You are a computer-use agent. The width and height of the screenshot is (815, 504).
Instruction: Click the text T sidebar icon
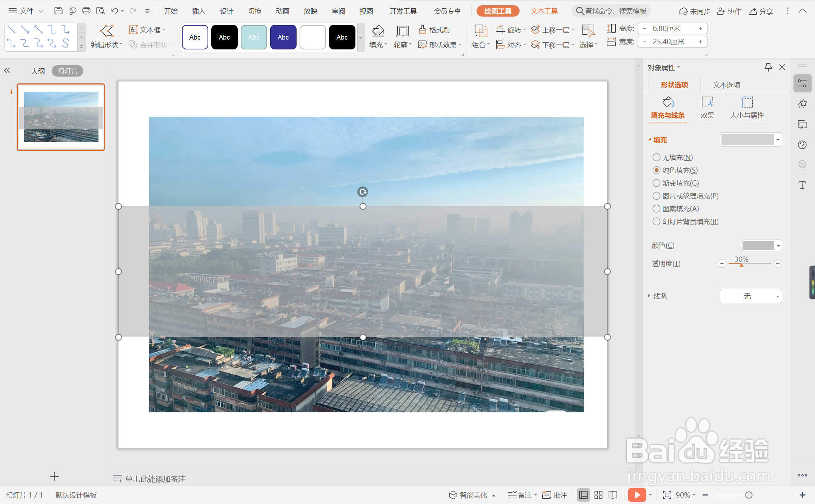802,185
